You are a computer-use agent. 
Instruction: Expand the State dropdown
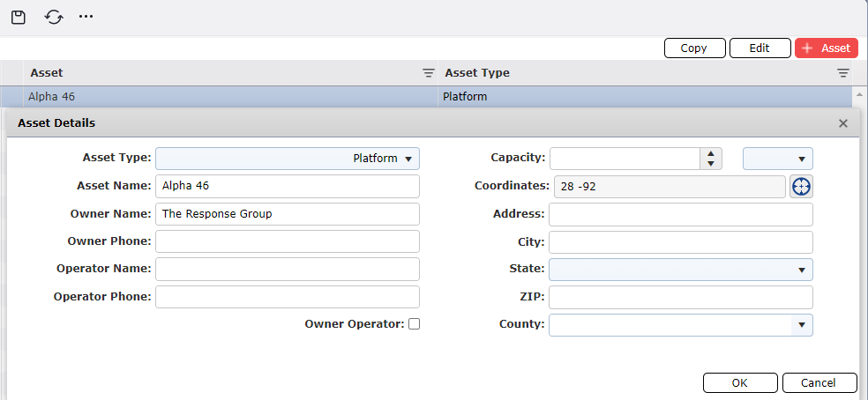(x=681, y=270)
